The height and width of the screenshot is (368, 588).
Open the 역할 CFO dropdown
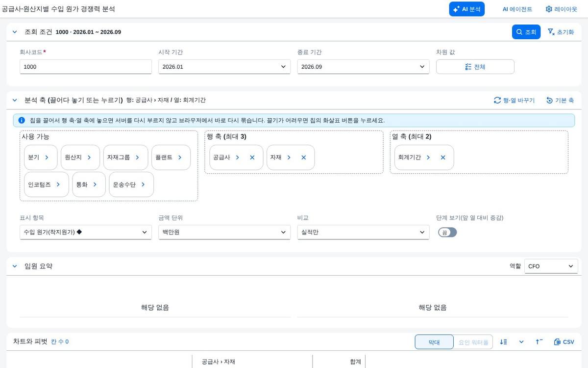[x=551, y=266]
